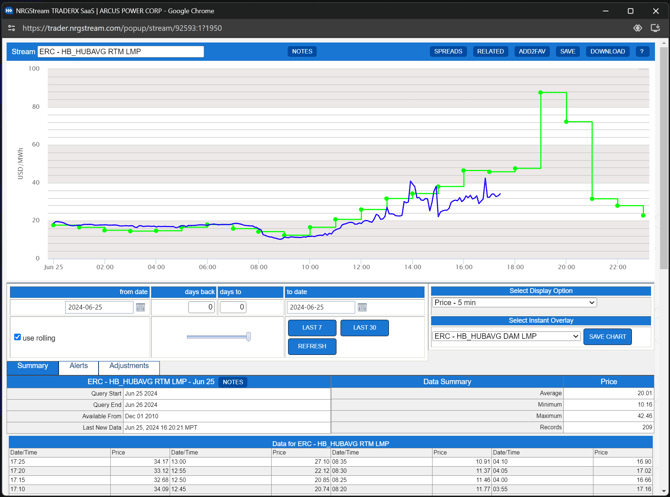Click the to date input field
The image size is (670, 497).
point(320,307)
